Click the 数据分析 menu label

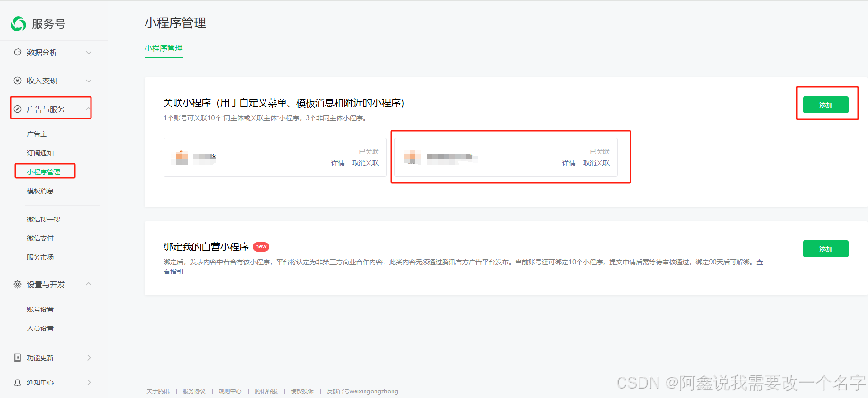[42, 52]
